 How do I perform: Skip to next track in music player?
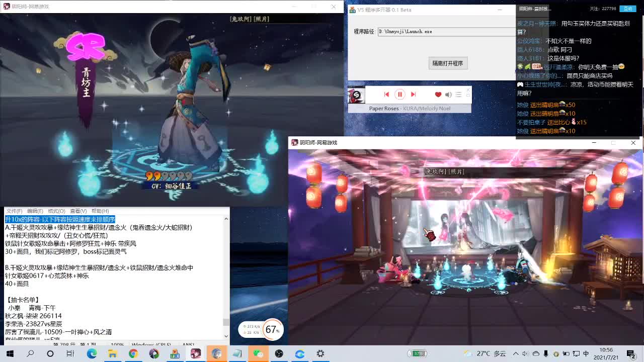413,95
